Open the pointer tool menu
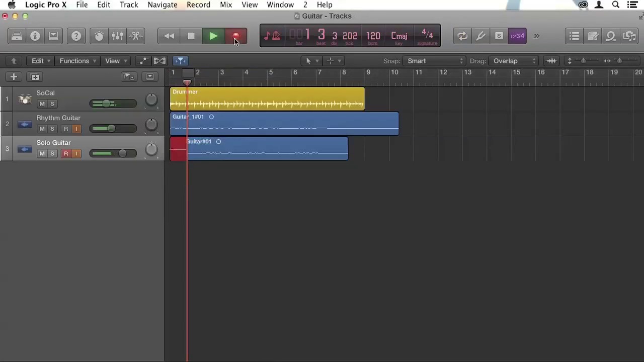The image size is (644, 362). point(311,61)
